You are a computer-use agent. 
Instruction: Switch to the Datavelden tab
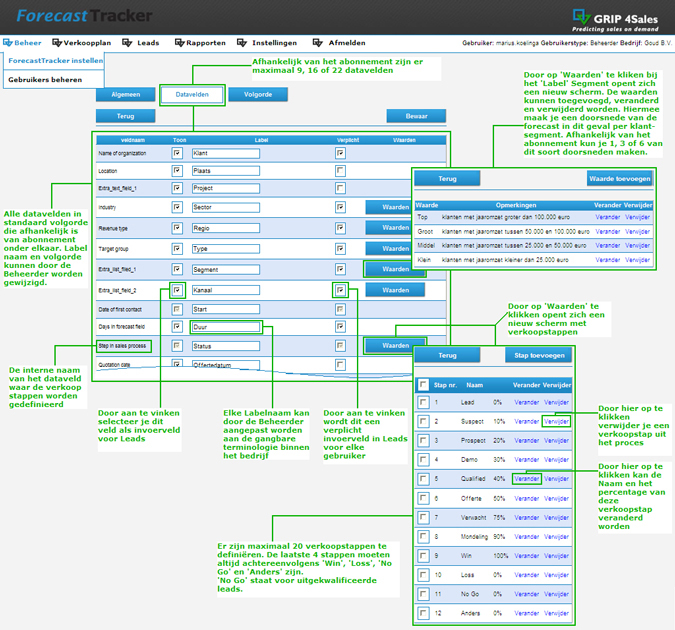[x=192, y=94]
